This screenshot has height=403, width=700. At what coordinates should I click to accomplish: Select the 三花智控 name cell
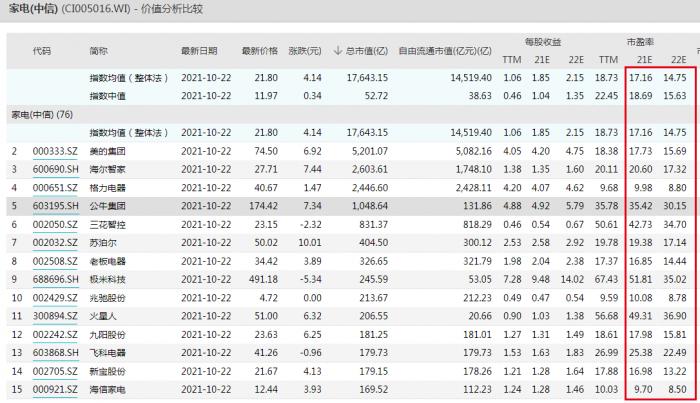[x=108, y=224]
